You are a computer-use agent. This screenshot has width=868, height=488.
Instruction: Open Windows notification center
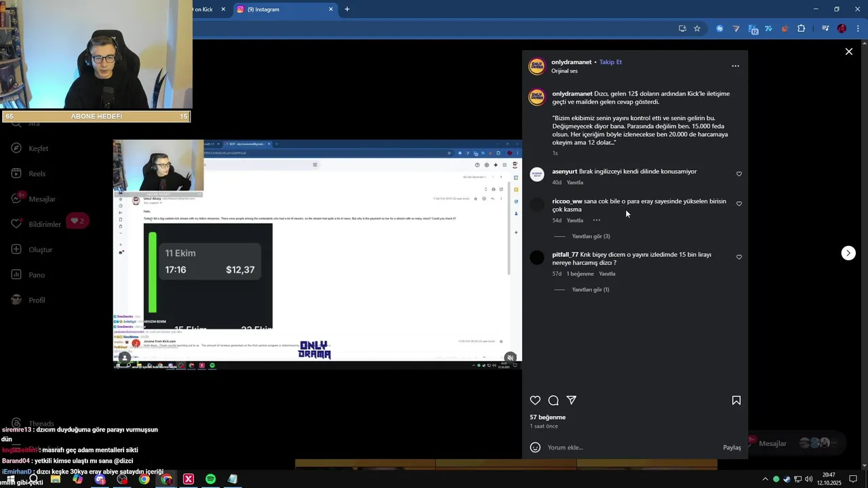pyautogui.click(x=853, y=479)
